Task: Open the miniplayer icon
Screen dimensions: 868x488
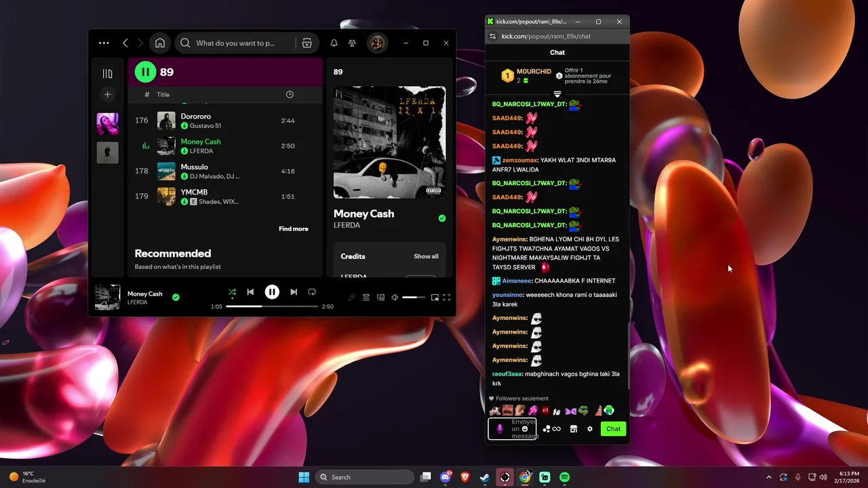Action: click(x=435, y=297)
